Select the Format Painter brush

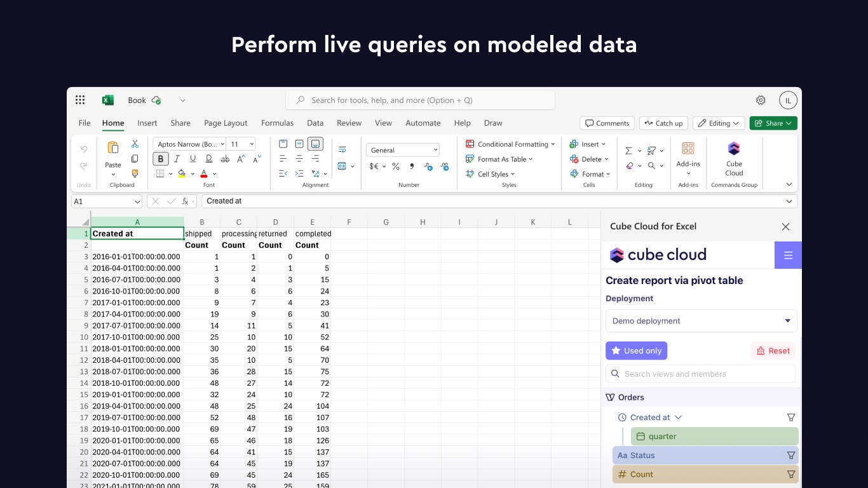pyautogui.click(x=135, y=173)
